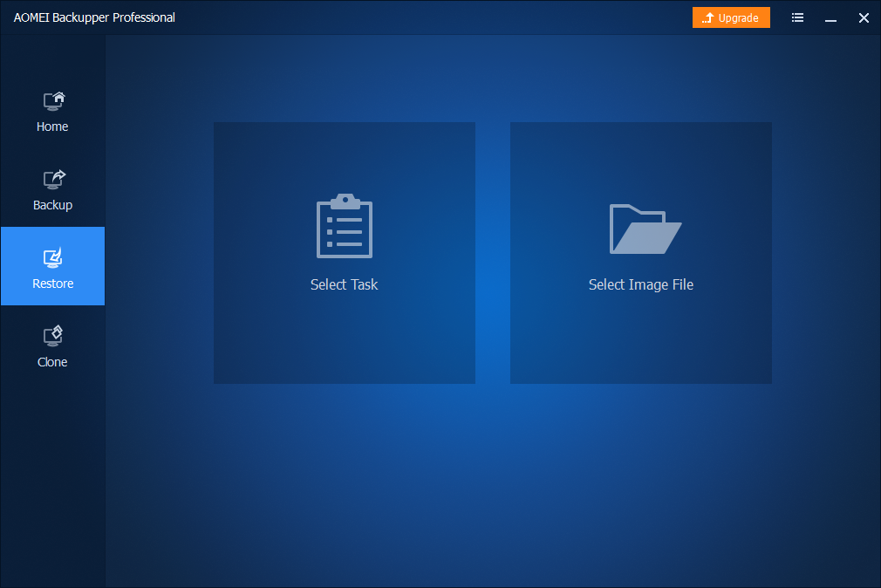Click the AOMEI Backupper Professional title text

click(x=94, y=17)
